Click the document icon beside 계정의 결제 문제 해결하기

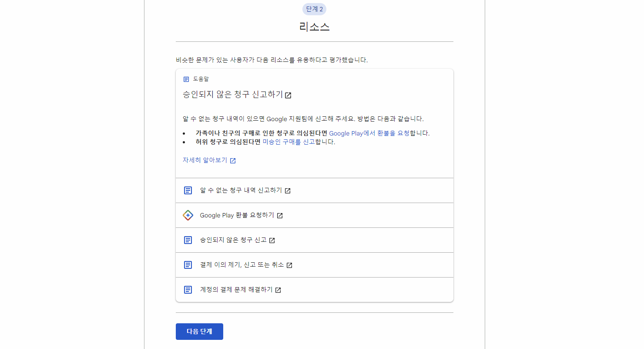pyautogui.click(x=188, y=289)
